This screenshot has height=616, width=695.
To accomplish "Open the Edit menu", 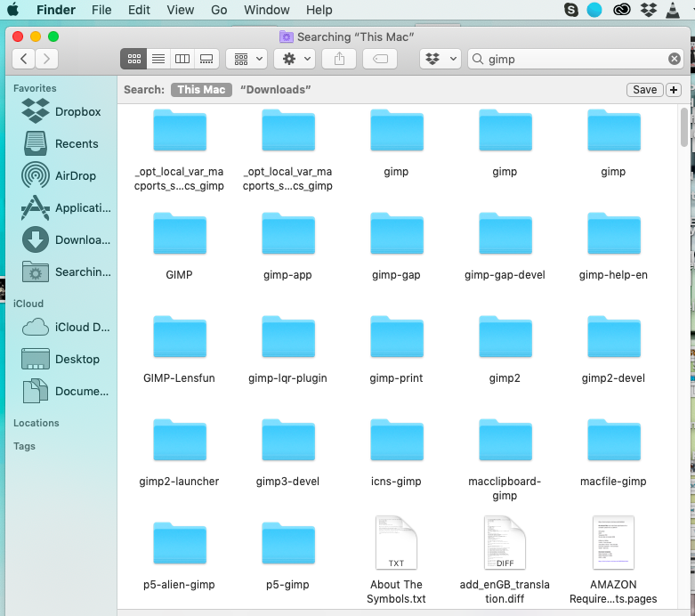I will pyautogui.click(x=139, y=9).
